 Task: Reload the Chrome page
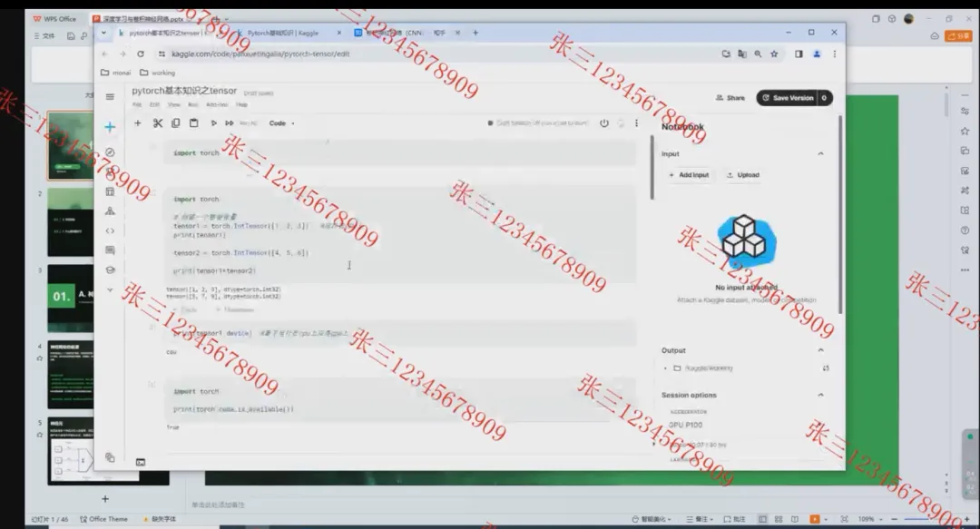pyautogui.click(x=141, y=54)
